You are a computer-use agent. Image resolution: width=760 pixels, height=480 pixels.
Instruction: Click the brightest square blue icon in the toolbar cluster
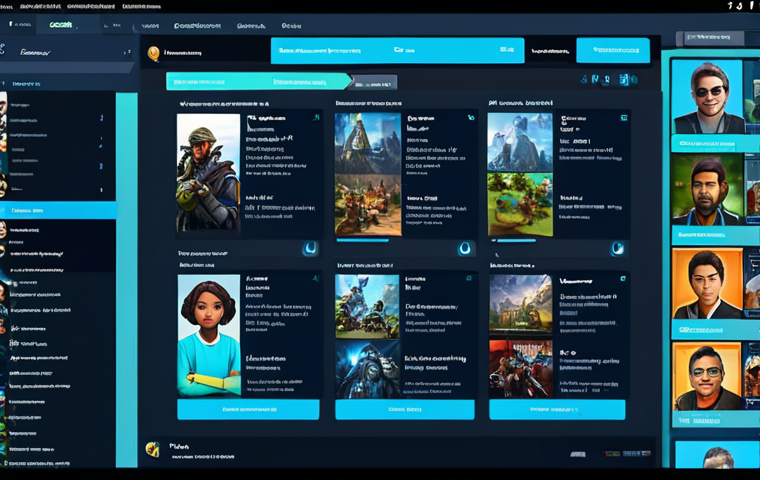point(624,80)
